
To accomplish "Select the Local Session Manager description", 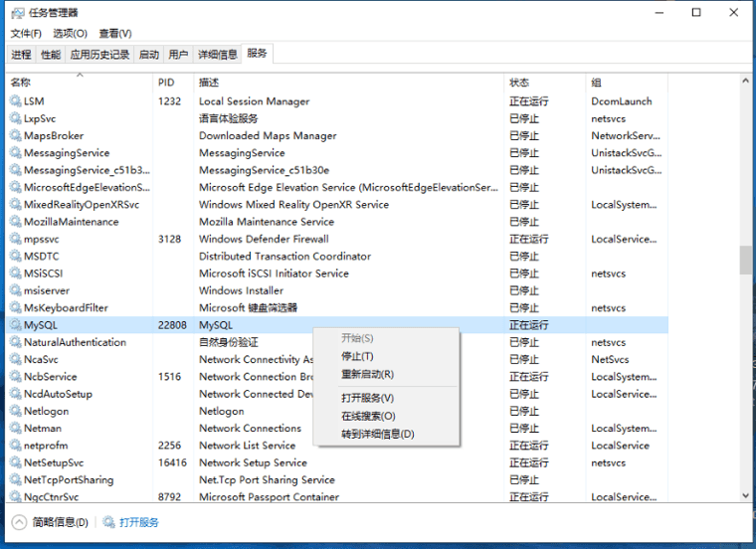I will pyautogui.click(x=254, y=101).
